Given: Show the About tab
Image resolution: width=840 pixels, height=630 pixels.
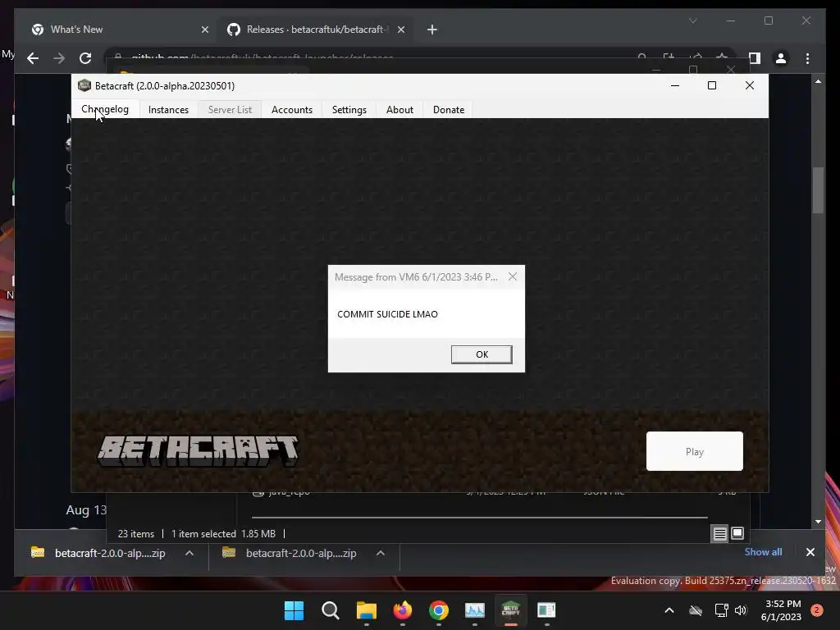Looking at the screenshot, I should coord(399,110).
